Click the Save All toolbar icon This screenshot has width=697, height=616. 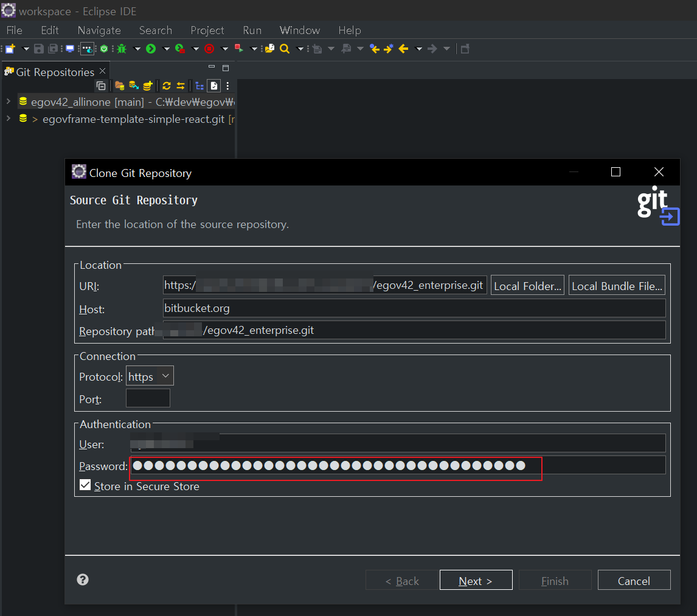click(53, 49)
